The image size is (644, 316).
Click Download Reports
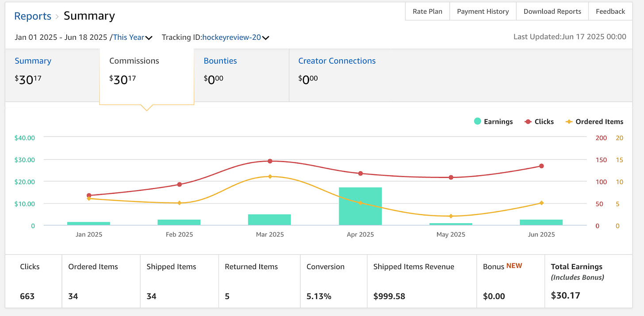(552, 11)
